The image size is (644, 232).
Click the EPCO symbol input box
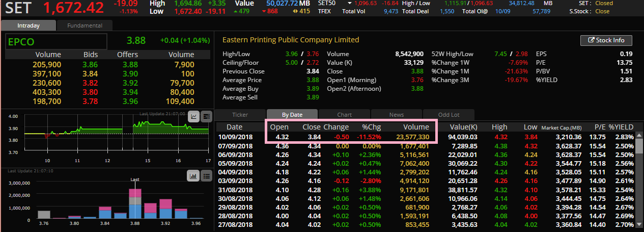tap(56, 41)
